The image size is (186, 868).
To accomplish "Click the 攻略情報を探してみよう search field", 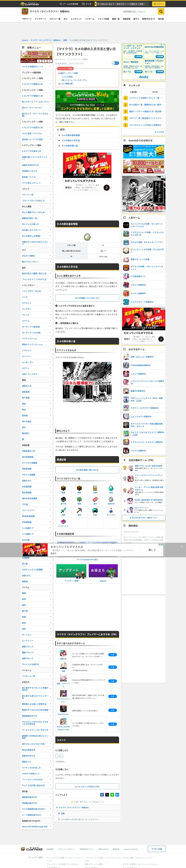I will click(139, 11).
